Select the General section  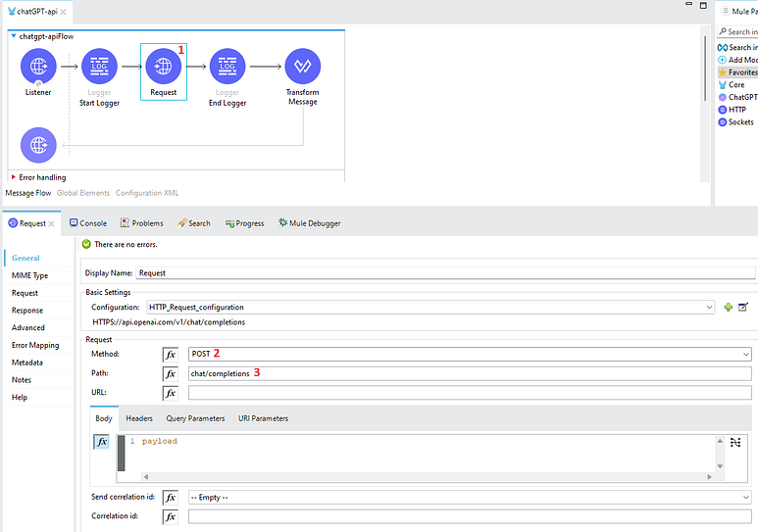[25, 258]
